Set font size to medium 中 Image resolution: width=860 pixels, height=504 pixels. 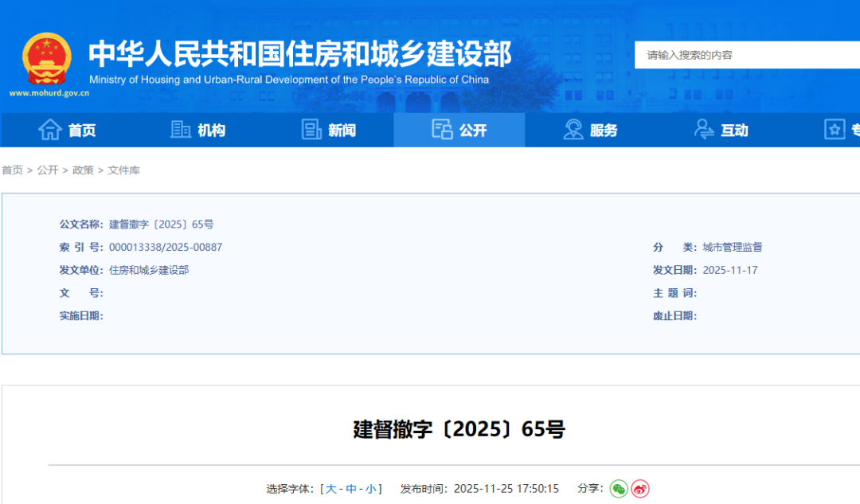(x=351, y=489)
